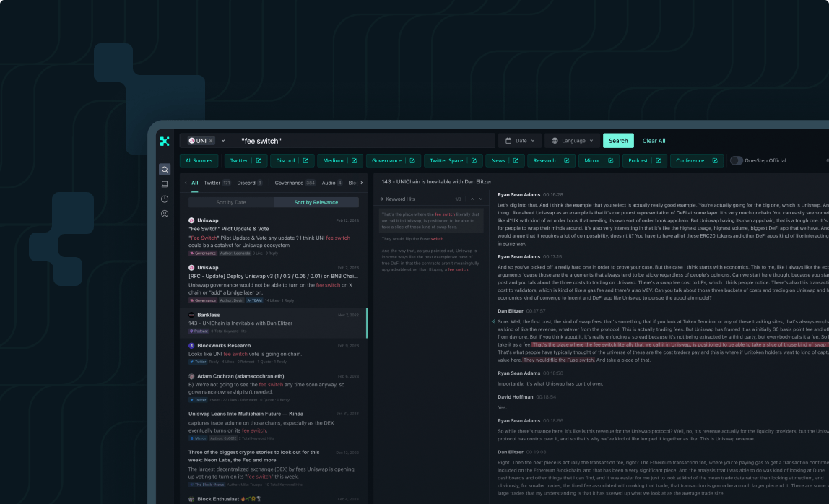Screen dimensions: 829x504
Task: Open the pie chart analytics sidebar icon
Action: click(165, 199)
